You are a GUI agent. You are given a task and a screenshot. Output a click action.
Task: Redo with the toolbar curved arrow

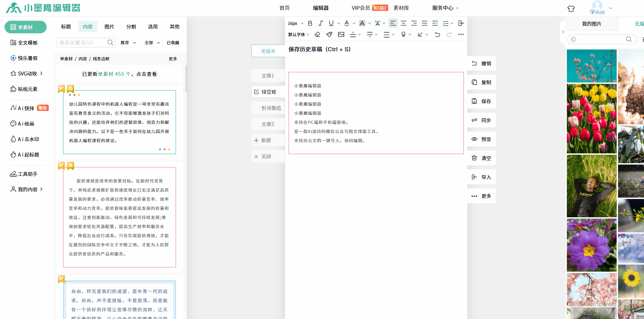coord(449,34)
